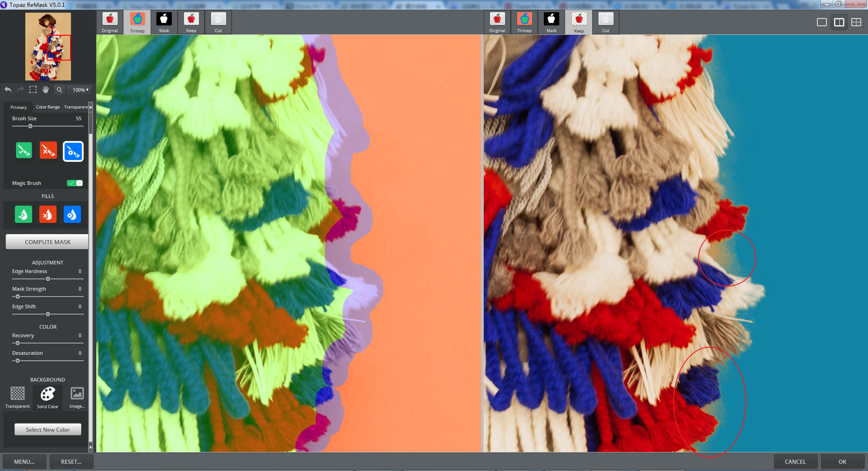
Task: Click the CANCEL button
Action: [795, 462]
